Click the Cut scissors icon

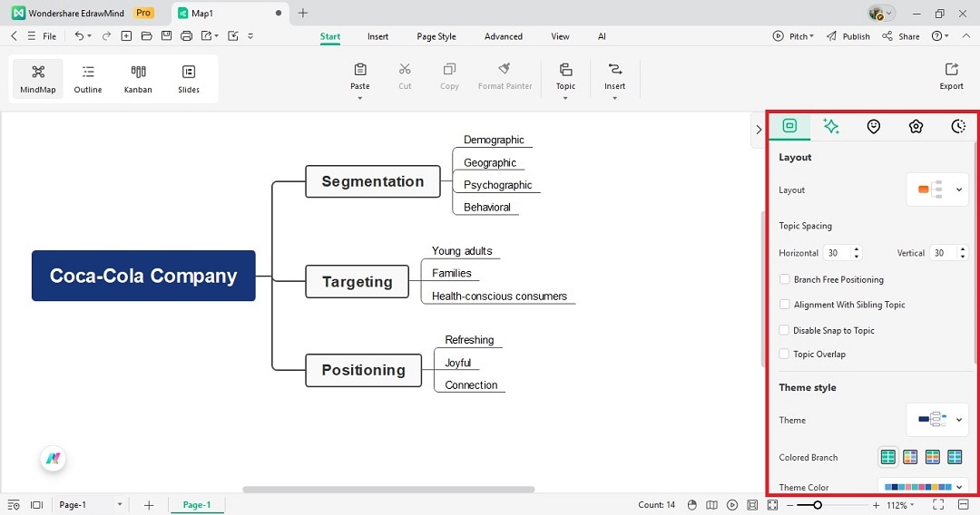(405, 69)
